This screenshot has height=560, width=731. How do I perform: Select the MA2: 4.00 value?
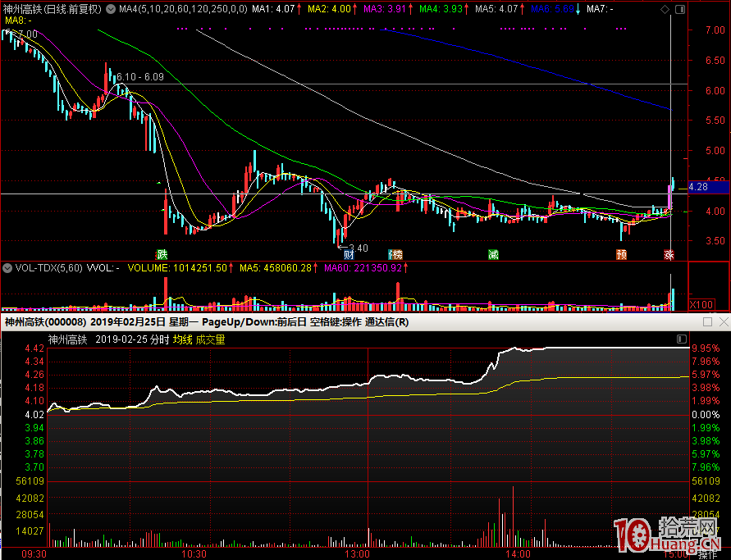tap(329, 9)
